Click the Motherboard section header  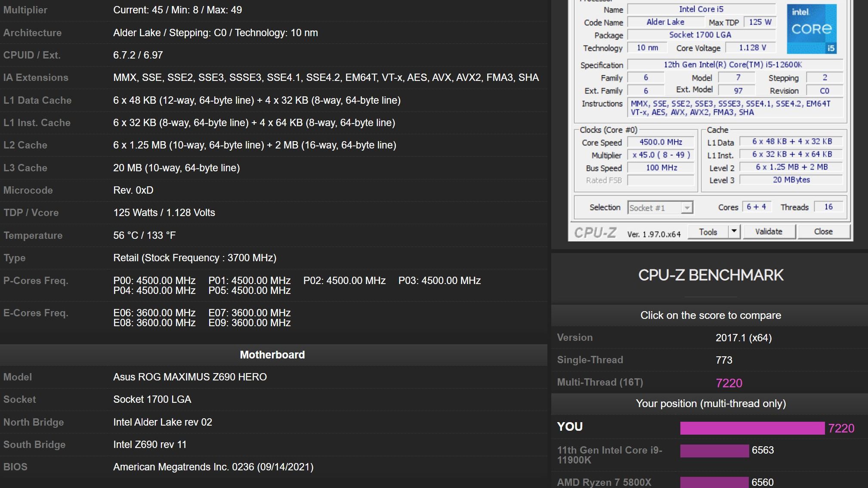click(272, 355)
